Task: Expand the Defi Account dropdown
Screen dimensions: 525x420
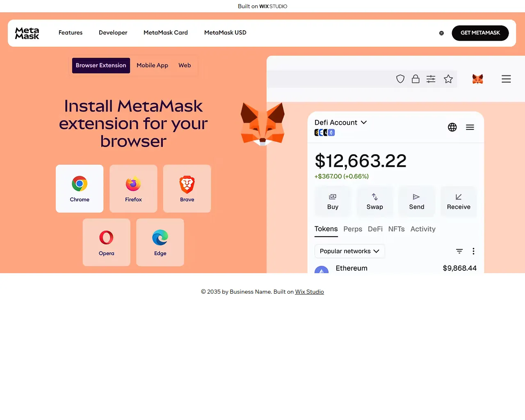Action: click(x=341, y=122)
